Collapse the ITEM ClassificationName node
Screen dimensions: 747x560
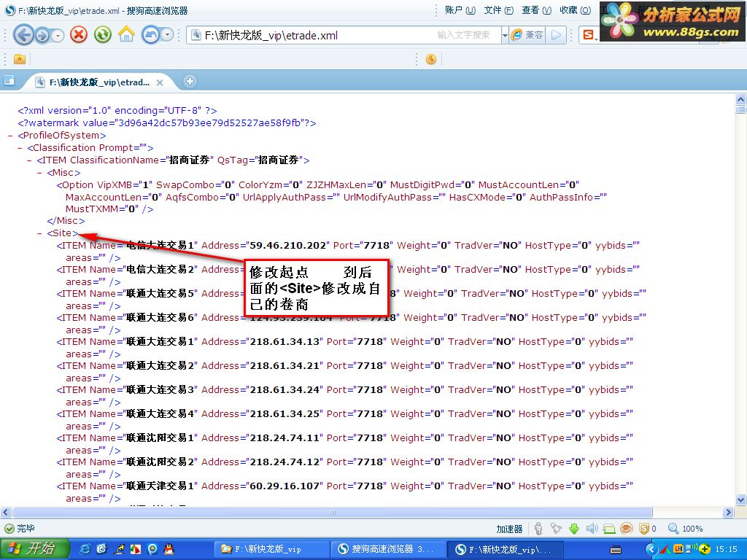(x=29, y=160)
